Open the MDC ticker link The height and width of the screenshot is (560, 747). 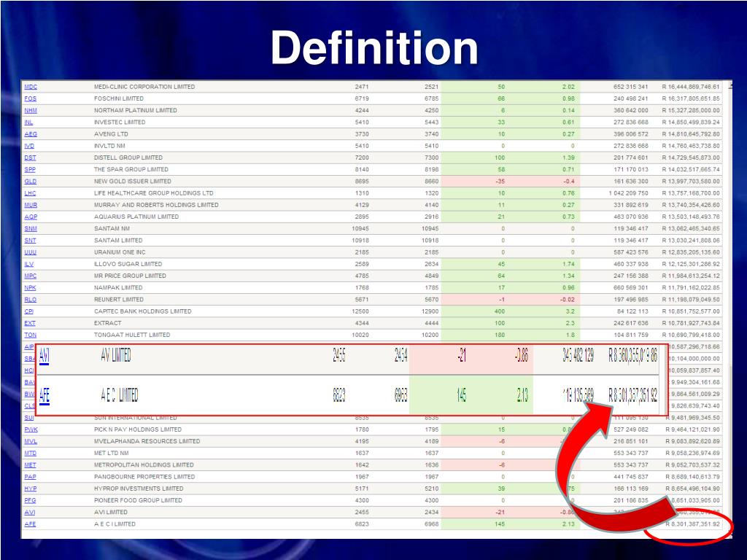[31, 87]
